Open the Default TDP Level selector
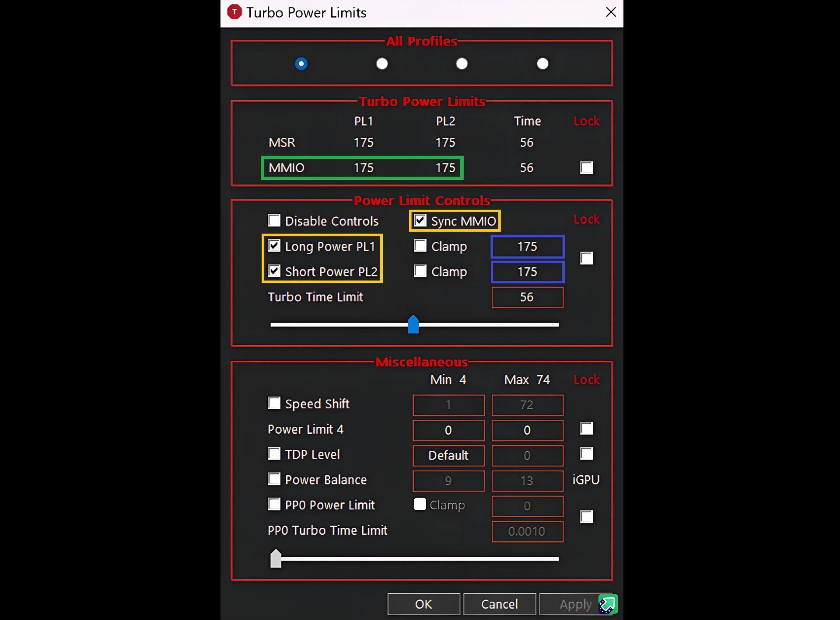The image size is (840, 620). coord(448,455)
